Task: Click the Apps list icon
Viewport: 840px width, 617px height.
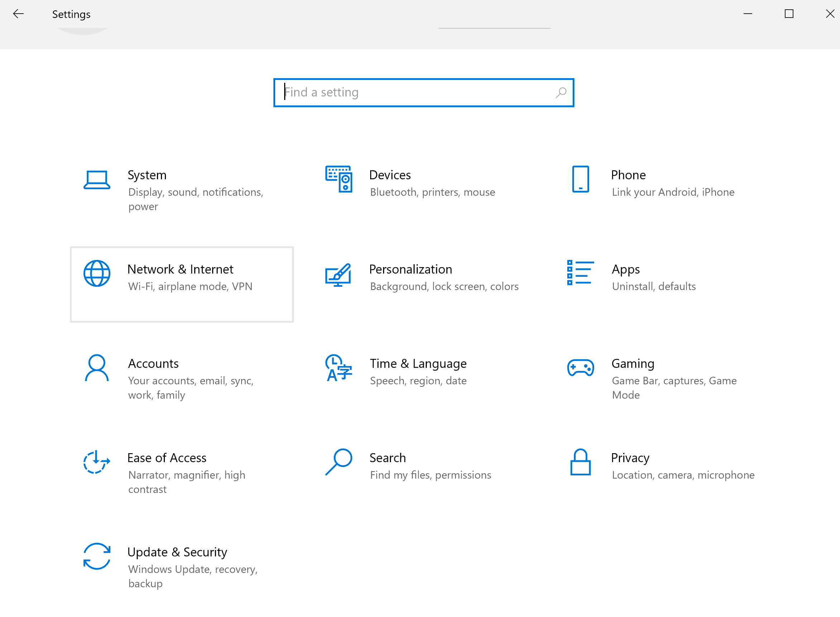Action: (580, 273)
